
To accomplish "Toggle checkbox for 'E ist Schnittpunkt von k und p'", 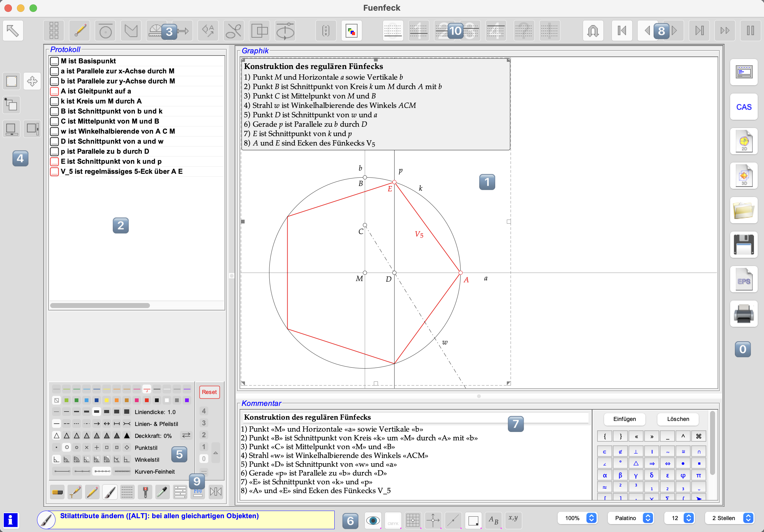I will (x=55, y=161).
